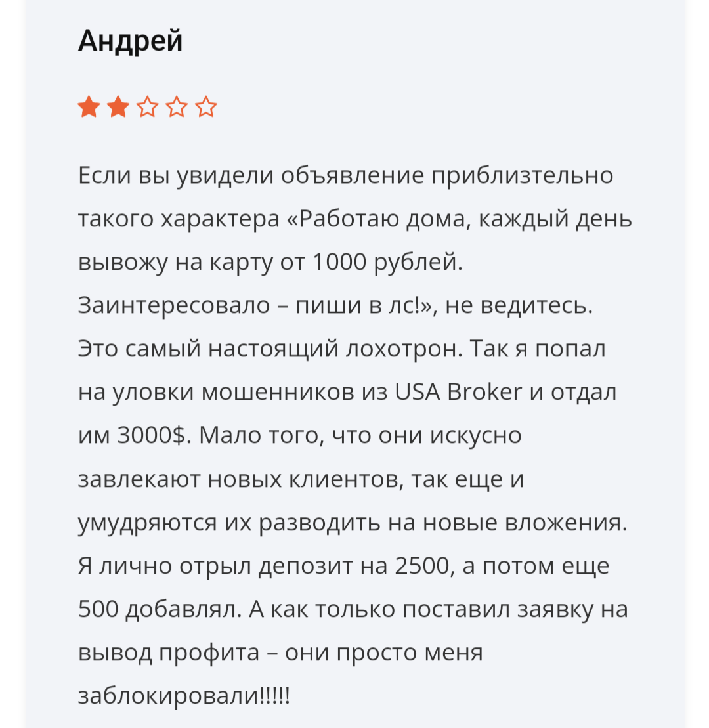Select the third empty rating star

[x=148, y=107]
